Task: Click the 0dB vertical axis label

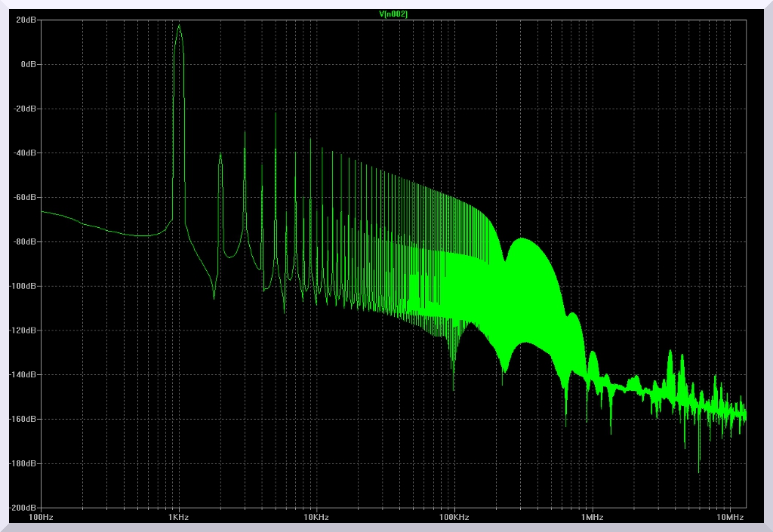Action: point(29,65)
